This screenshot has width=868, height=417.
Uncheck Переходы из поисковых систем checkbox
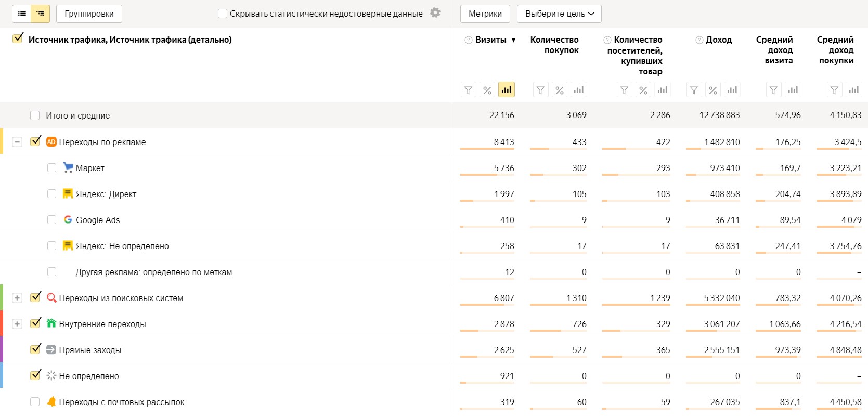point(35,297)
